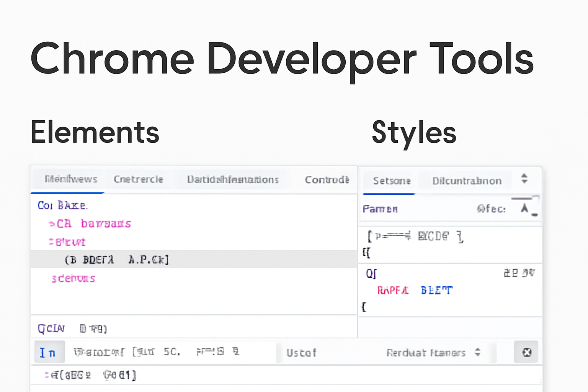Open the 'Dilcuntrabnon' styles tab

467,181
